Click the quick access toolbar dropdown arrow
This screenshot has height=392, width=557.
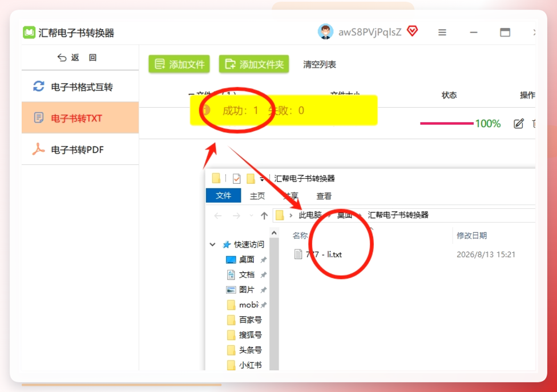[262, 178]
